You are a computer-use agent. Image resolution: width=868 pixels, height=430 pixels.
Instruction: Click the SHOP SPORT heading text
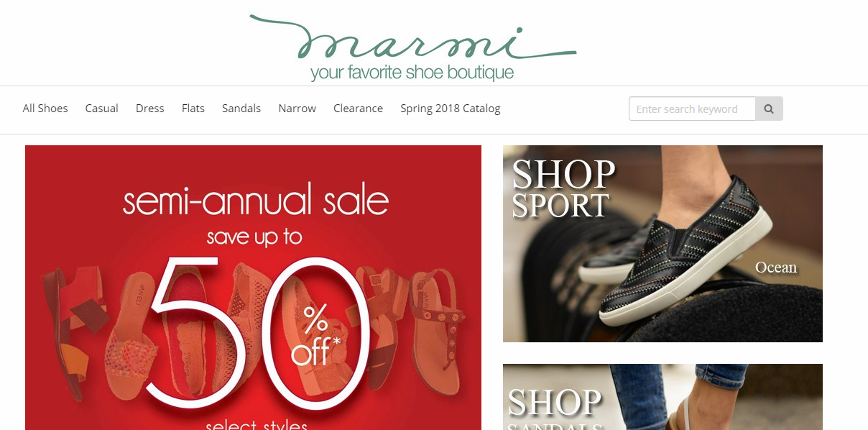(x=563, y=188)
